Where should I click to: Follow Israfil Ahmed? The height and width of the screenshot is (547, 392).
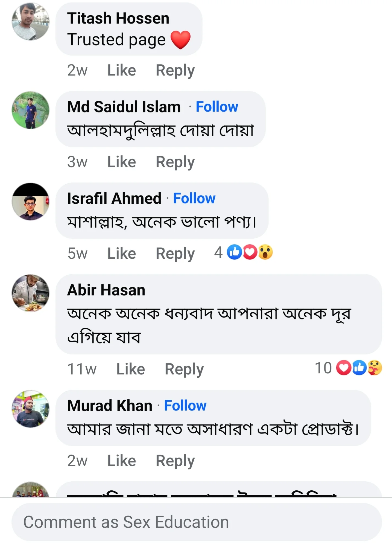point(194,198)
